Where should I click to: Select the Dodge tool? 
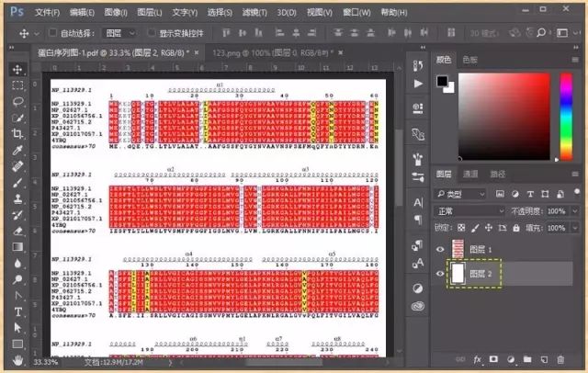tap(17, 279)
